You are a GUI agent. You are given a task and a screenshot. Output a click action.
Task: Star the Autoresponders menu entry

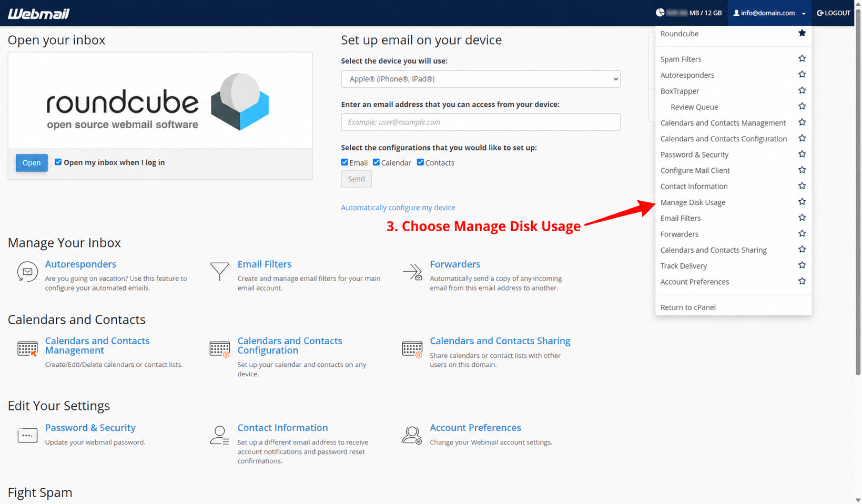tap(802, 75)
